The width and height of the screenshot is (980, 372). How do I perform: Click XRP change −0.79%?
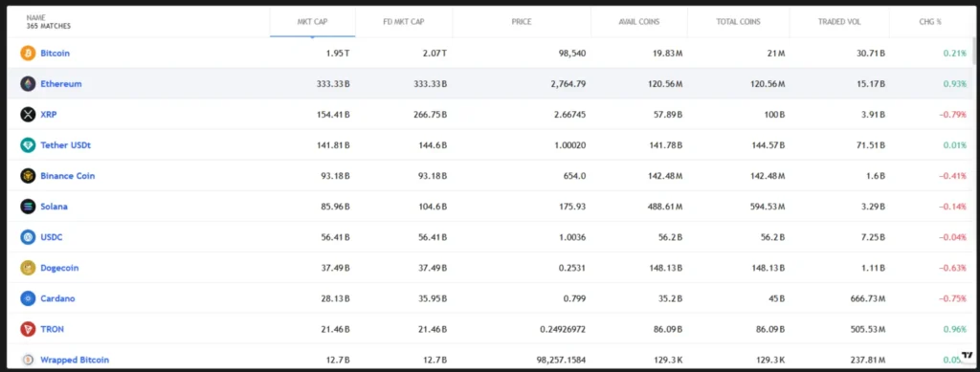(x=952, y=114)
